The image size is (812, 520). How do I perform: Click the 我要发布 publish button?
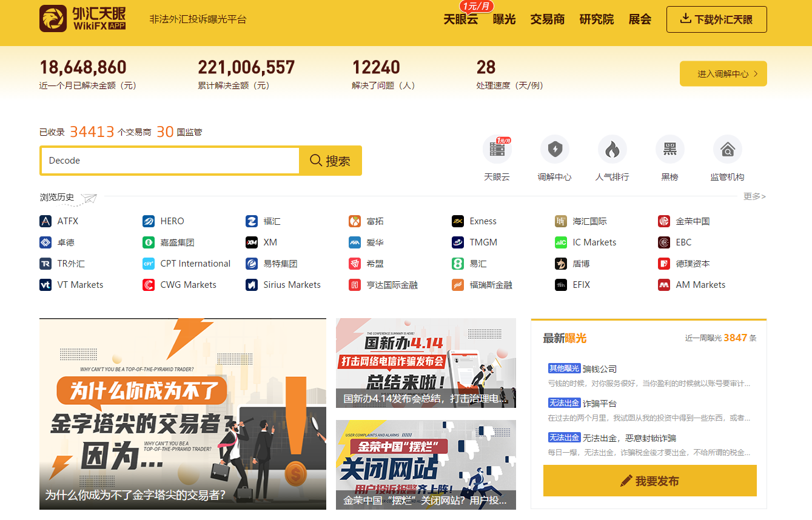click(x=650, y=481)
